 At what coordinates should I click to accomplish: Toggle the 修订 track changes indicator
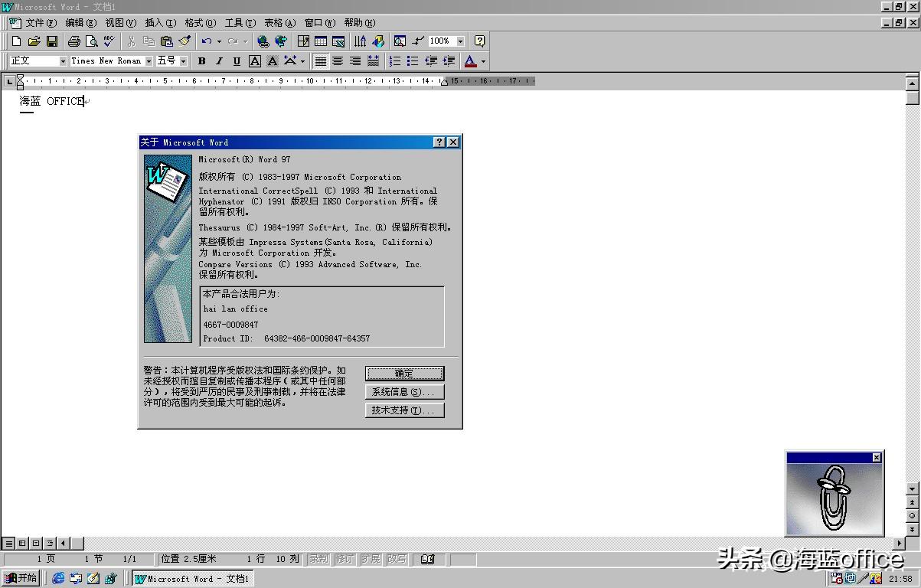click(x=345, y=560)
